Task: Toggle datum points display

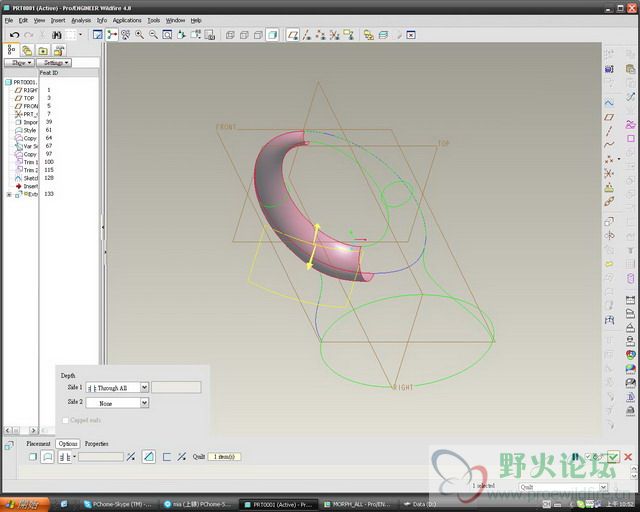Action: pyautogui.click(x=320, y=35)
